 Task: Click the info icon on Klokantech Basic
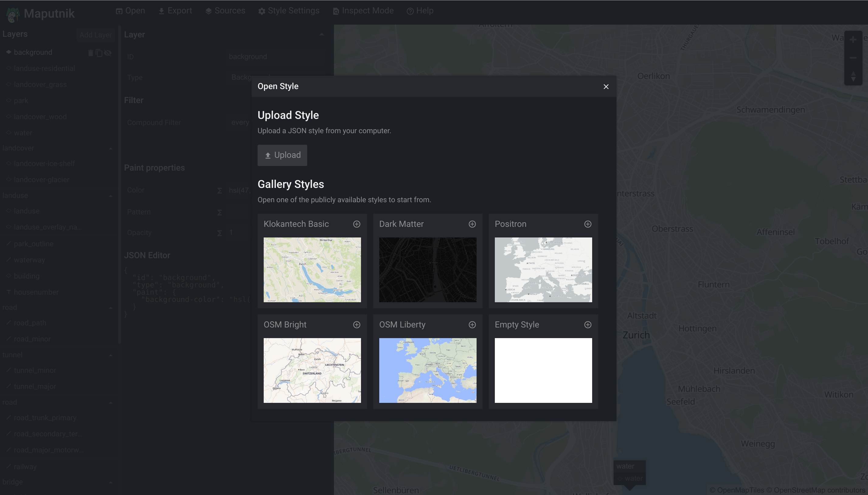(356, 224)
